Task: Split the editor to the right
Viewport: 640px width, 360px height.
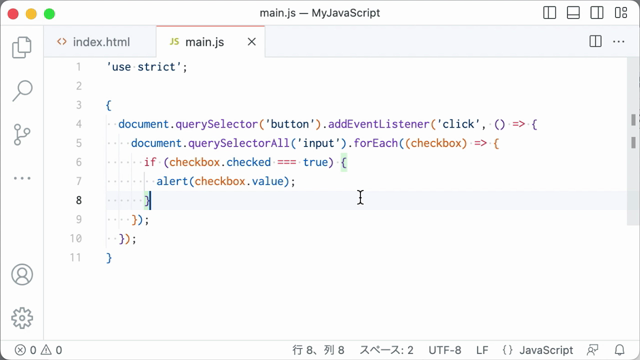Action: tap(596, 41)
